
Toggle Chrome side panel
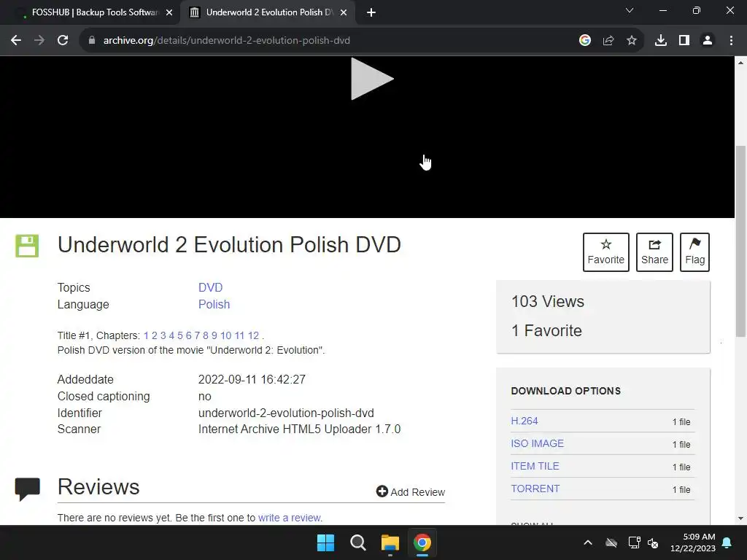click(x=684, y=41)
